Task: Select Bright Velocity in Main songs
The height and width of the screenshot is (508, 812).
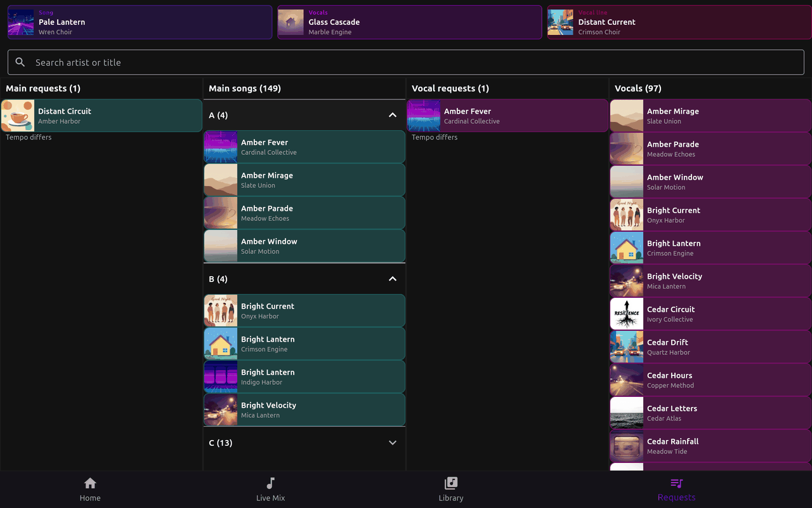Action: coord(304,410)
